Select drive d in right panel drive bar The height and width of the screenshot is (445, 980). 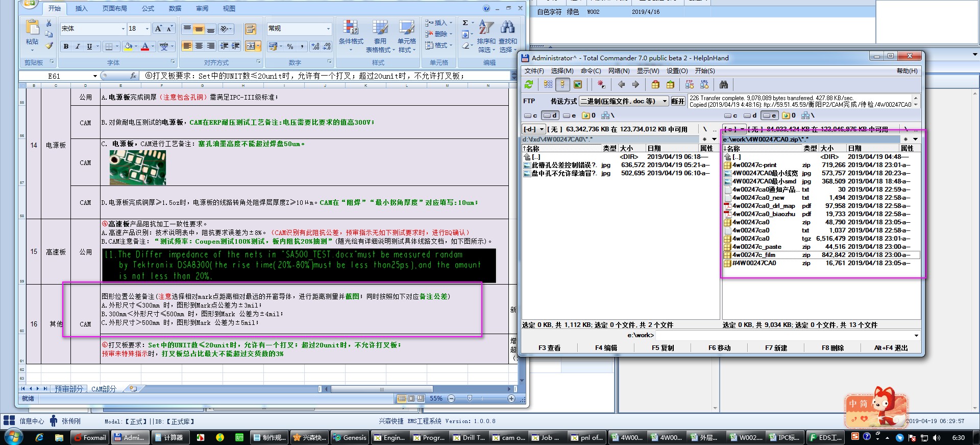(x=750, y=115)
